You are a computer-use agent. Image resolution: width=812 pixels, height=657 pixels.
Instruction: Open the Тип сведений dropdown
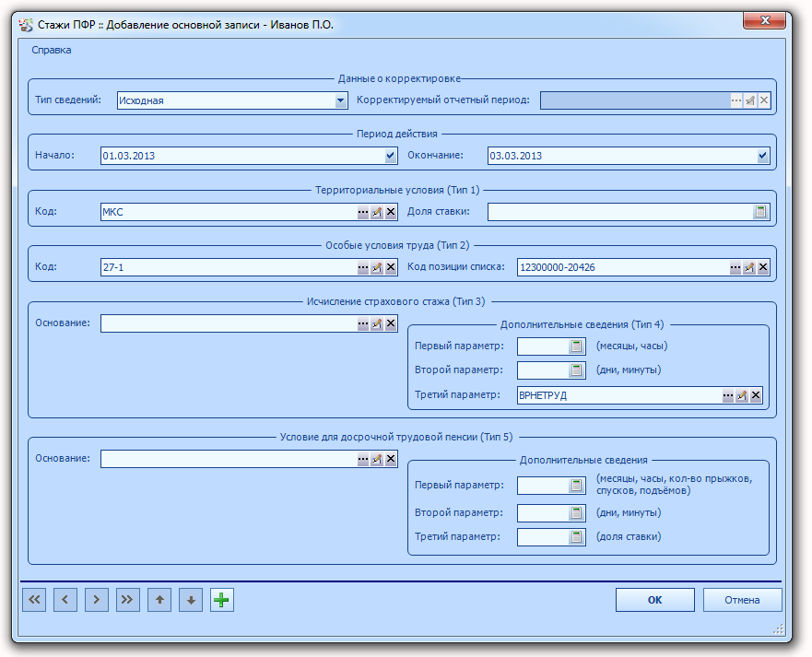pyautogui.click(x=340, y=100)
